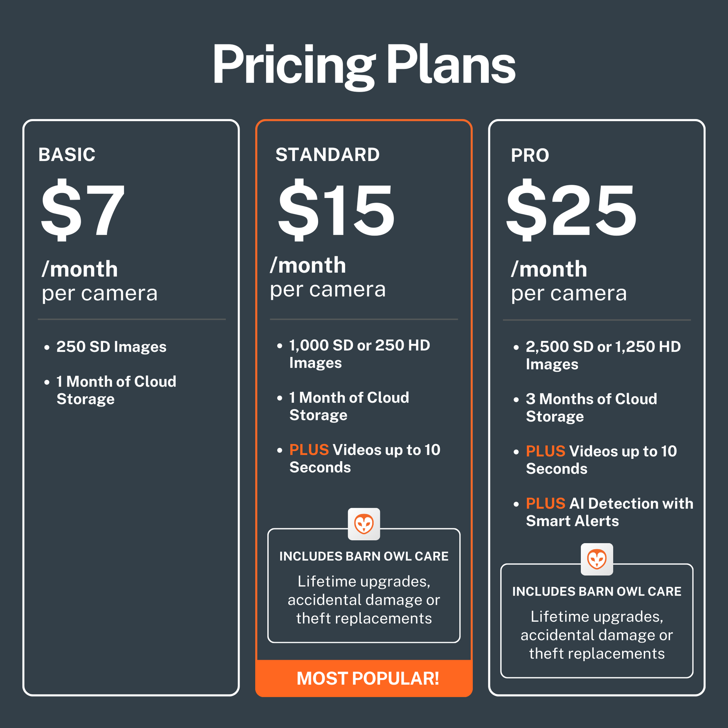The height and width of the screenshot is (728, 728).
Task: Open Pro plan INCLUDES BARN OWL CARE box
Action: point(597,621)
